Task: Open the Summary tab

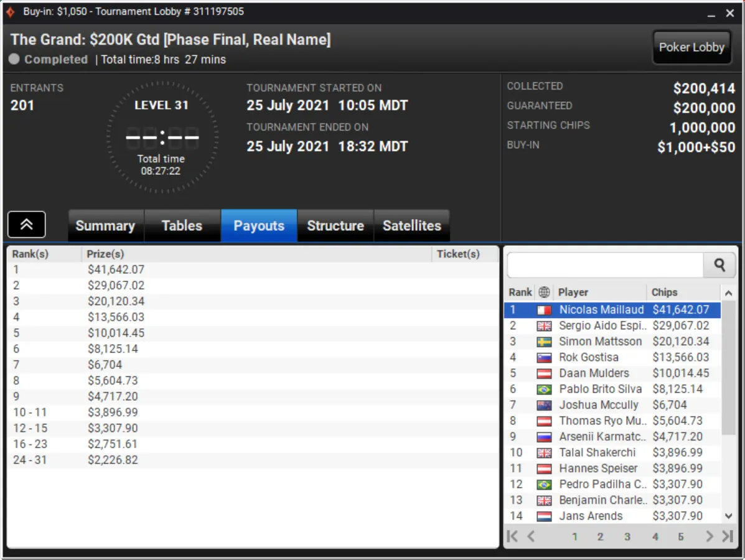Action: point(105,226)
